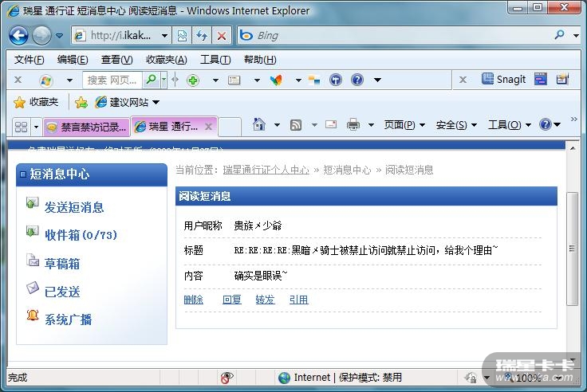The width and height of the screenshot is (587, 392).
Task: Open 系统广播 system broadcast
Action: tap(68, 319)
